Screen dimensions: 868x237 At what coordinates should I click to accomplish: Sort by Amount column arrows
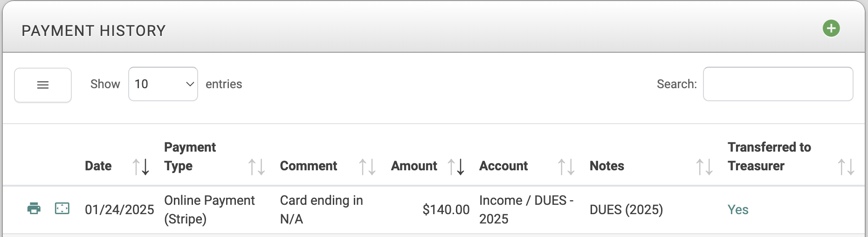456,167
